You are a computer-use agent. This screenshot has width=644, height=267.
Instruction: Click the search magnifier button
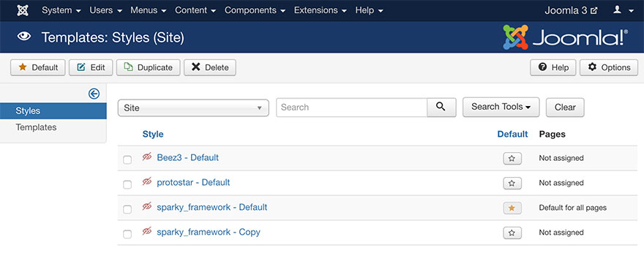441,108
